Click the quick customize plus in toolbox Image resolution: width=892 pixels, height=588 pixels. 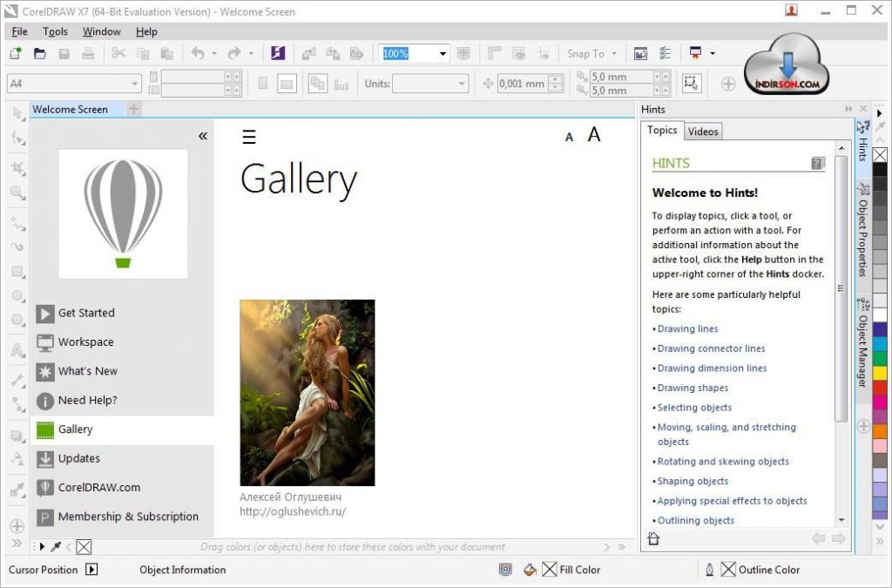(17, 526)
